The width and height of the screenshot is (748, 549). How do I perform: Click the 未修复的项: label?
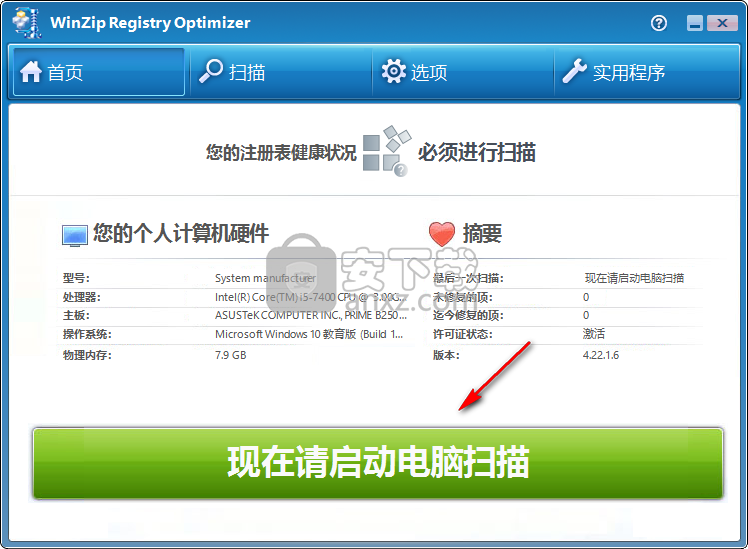463,297
